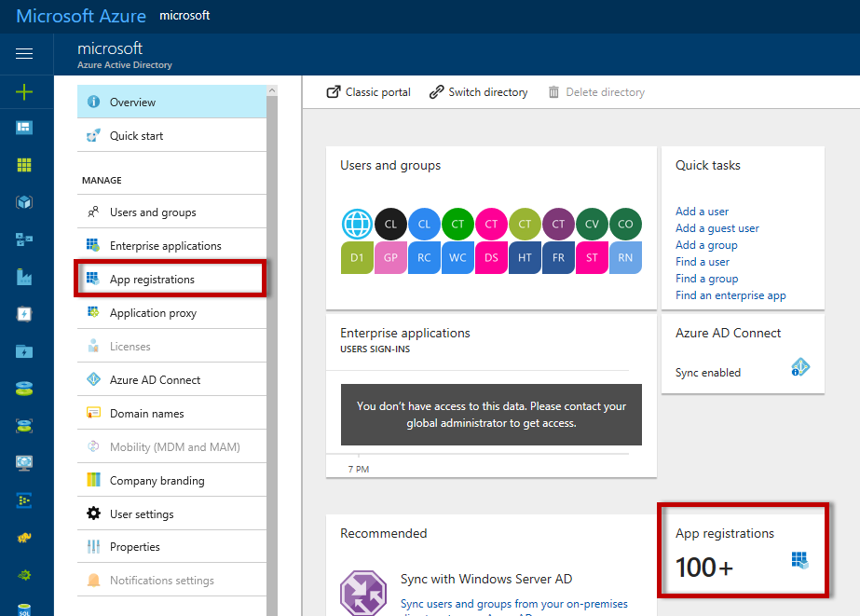Select the CO user avatar
Image resolution: width=860 pixels, height=616 pixels.
[625, 224]
